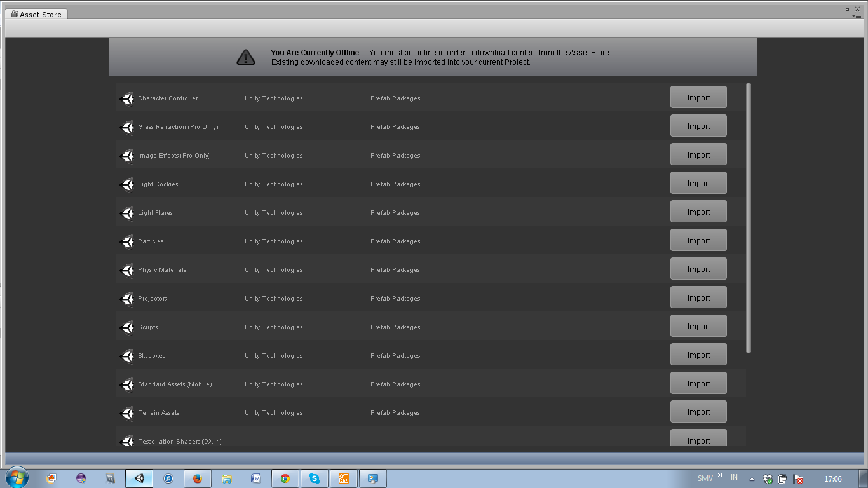Viewport: 868px width, 488px height.
Task: Maximize the Asset Store window
Action: [847, 9]
